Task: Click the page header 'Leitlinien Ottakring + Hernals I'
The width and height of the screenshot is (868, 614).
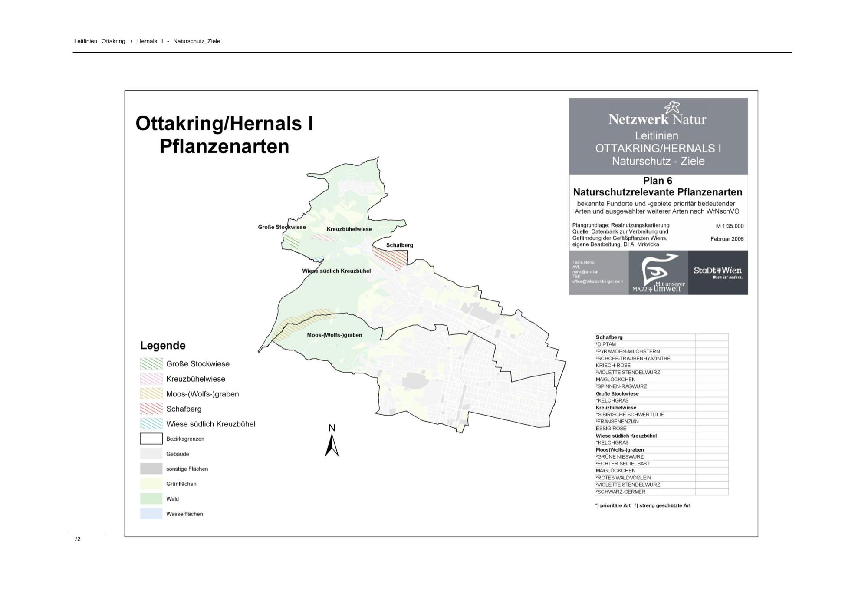Action: [x=118, y=41]
